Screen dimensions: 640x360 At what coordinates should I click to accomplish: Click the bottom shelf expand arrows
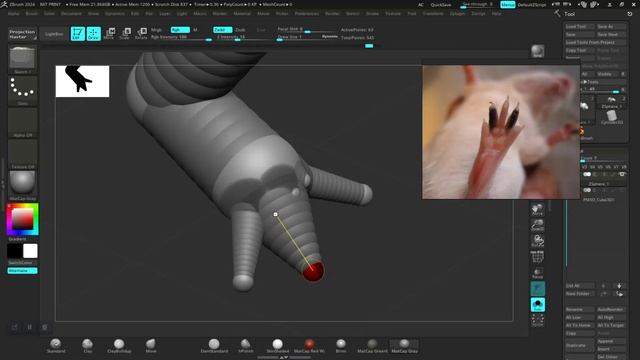[x=283, y=357]
